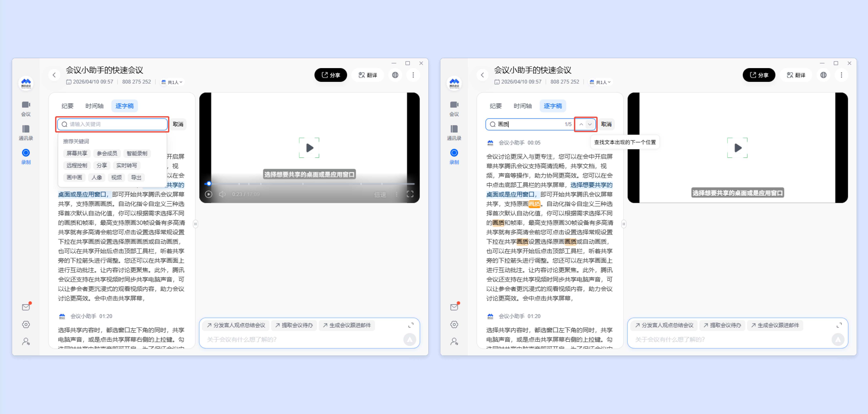Click the globe icon in the left window
Viewport: 868px width, 414px height.
click(395, 75)
